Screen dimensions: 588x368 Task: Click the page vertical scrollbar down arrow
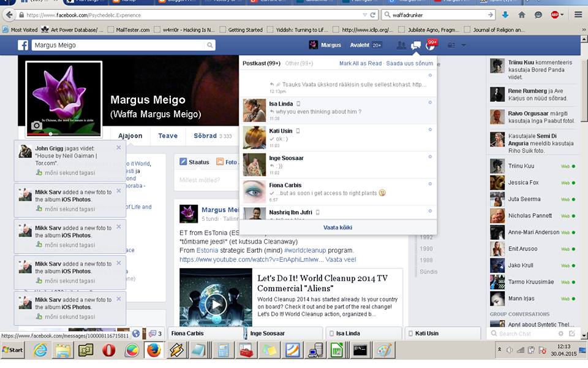[x=584, y=335]
